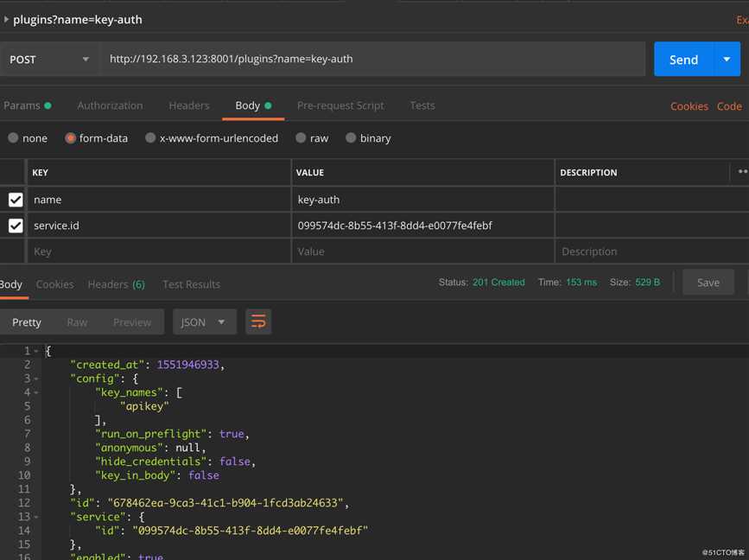The height and width of the screenshot is (560, 749).
Task: Click the created_at value 1551946933
Action: pos(187,365)
